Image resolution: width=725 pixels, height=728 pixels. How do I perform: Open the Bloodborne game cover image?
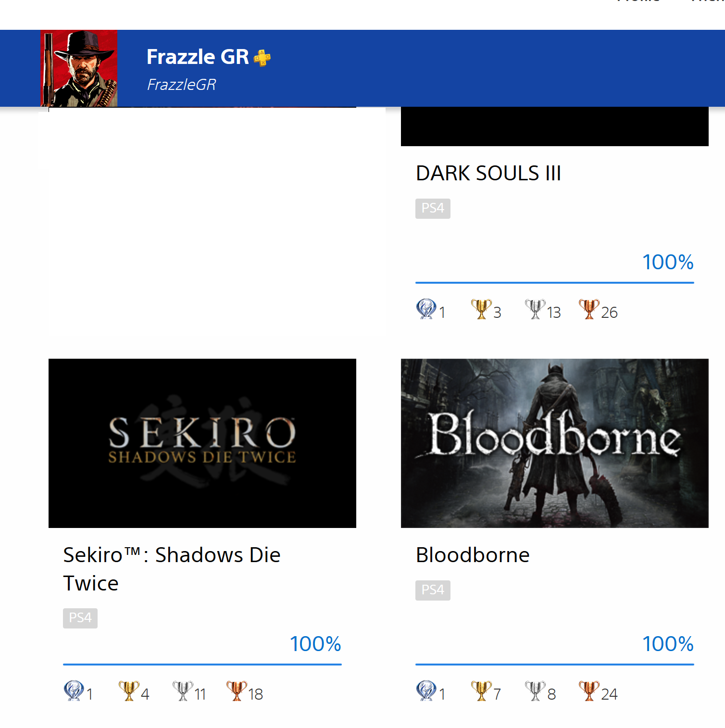coord(554,443)
